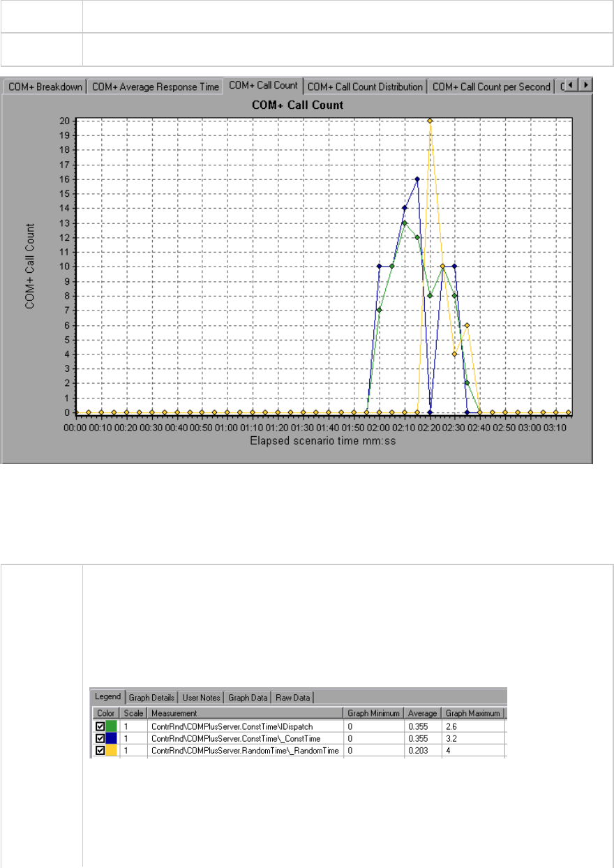Click the Graph Maximum value 2.6
Image resolution: width=614 pixels, height=868 pixels.
pos(451,726)
